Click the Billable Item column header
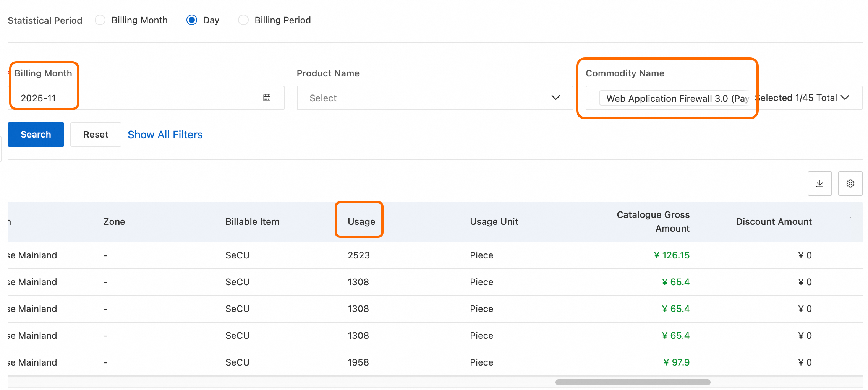868x390 pixels. click(252, 222)
